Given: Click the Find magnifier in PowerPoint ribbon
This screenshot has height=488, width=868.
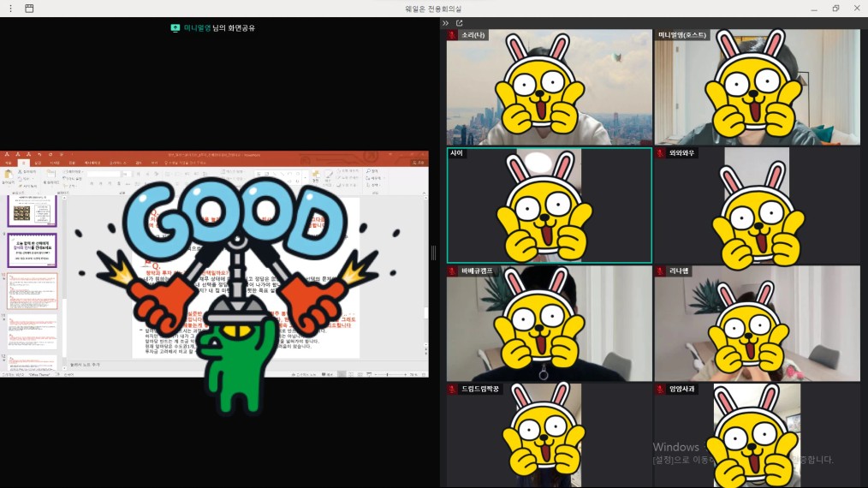Looking at the screenshot, I should pos(368,171).
